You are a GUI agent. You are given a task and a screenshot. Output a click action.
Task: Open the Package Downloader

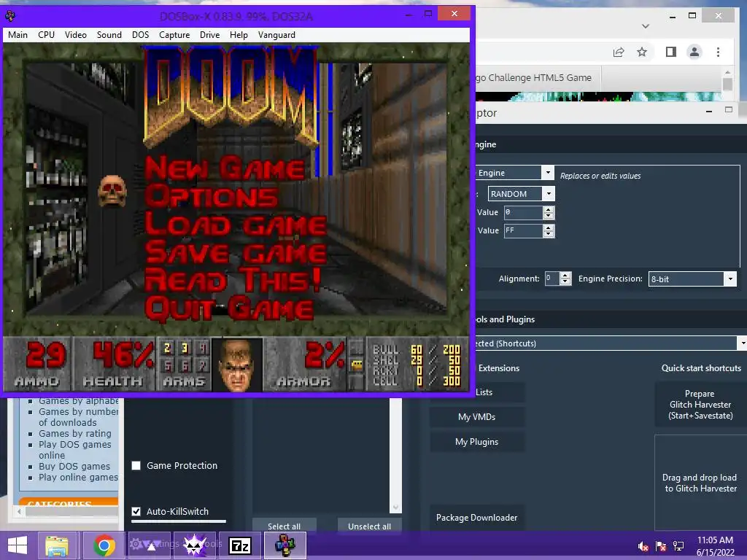pos(477,518)
